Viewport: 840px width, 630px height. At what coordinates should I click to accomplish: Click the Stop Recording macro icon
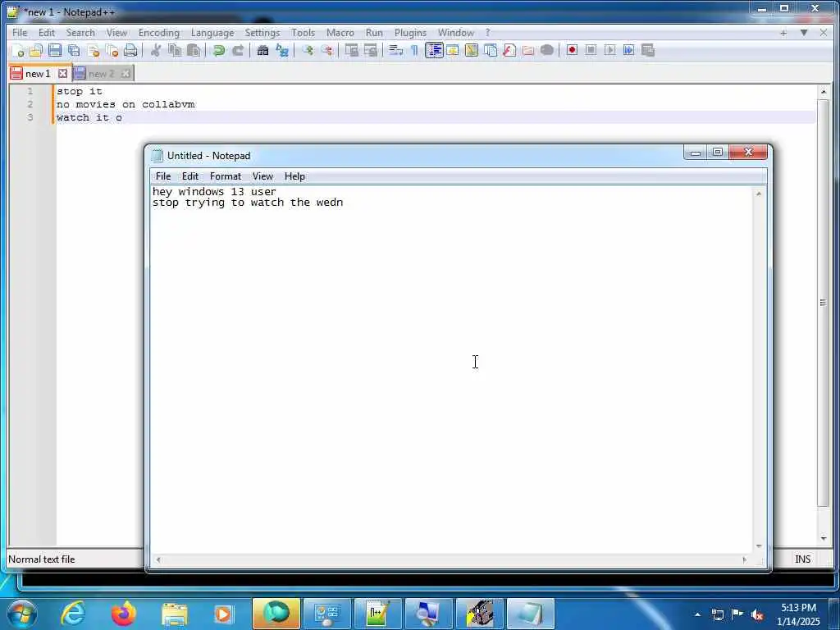point(591,50)
